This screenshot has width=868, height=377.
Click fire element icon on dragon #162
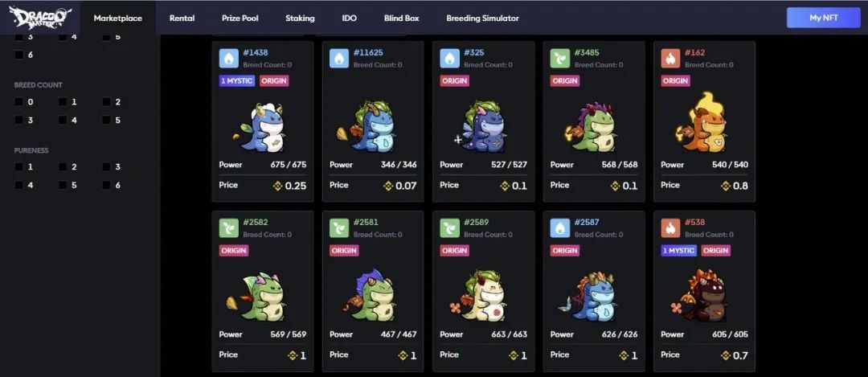coord(670,58)
